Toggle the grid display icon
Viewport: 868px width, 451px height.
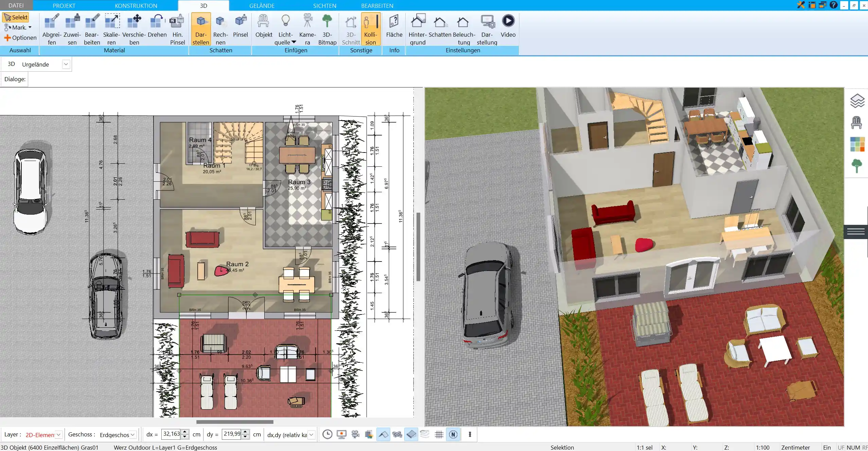pyautogui.click(x=439, y=434)
